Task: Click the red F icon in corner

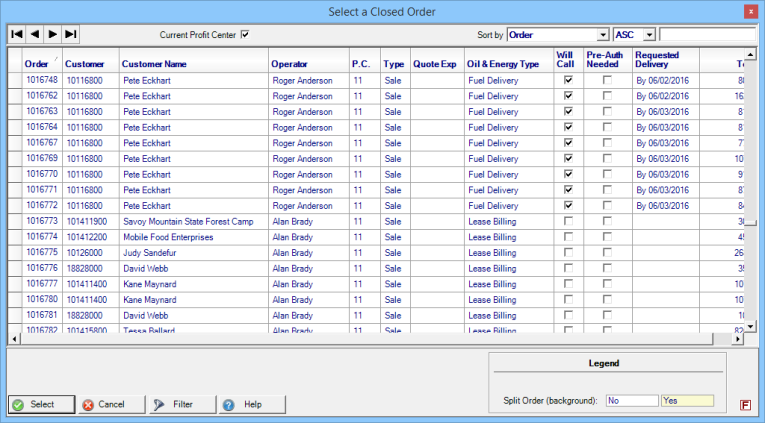Action: [x=746, y=404]
